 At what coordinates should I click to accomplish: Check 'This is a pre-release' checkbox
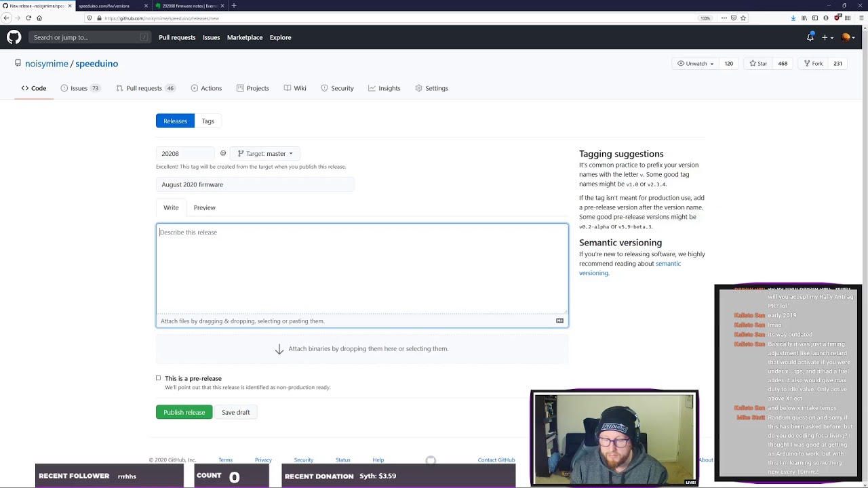pyautogui.click(x=159, y=378)
